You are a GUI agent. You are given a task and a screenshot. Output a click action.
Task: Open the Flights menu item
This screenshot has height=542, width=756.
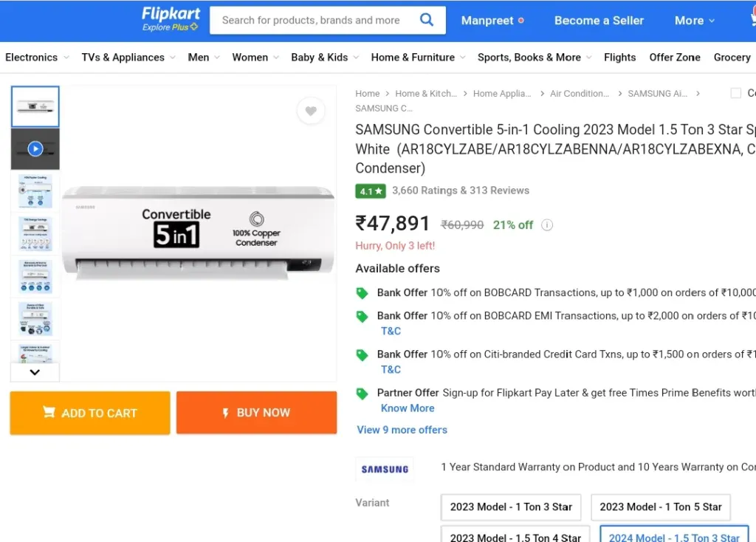click(619, 58)
